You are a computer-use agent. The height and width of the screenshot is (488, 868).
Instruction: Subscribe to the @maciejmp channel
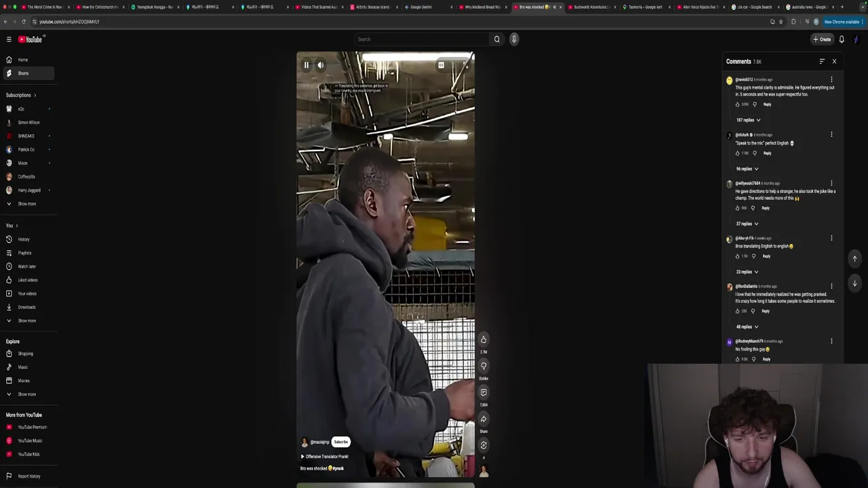coord(341,442)
